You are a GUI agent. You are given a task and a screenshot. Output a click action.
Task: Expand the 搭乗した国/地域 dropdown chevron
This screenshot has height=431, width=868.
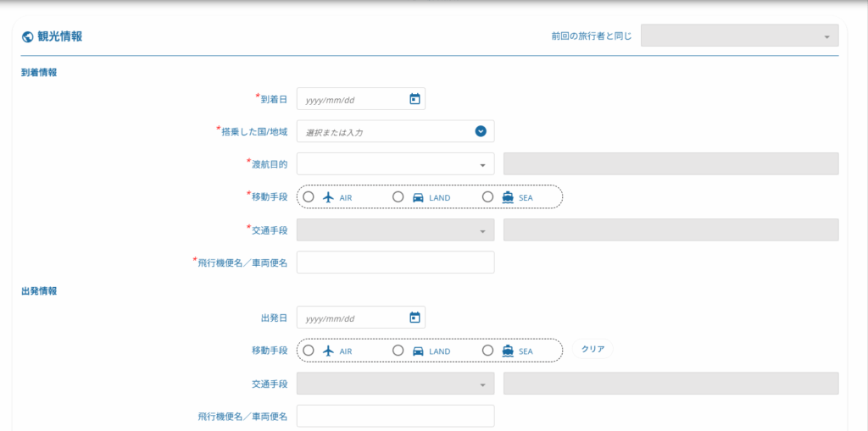click(x=481, y=132)
